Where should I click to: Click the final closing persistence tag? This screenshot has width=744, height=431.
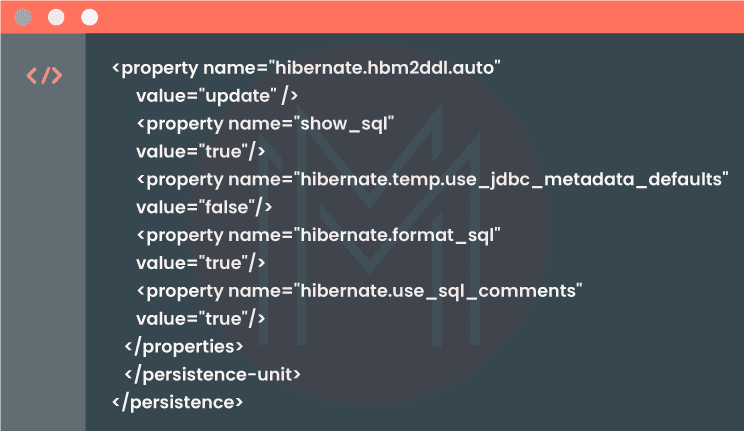click(178, 402)
